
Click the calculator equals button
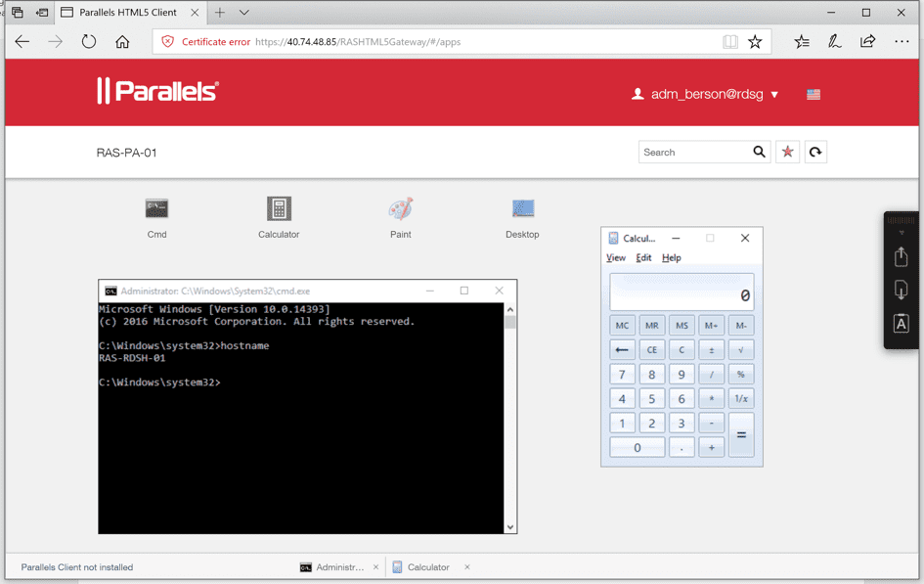coord(741,435)
